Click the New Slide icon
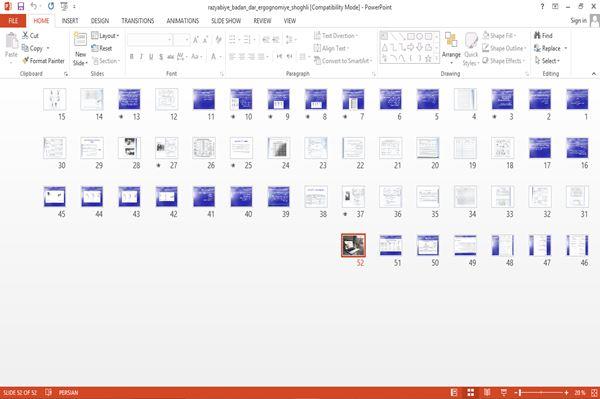Viewport: 600px width, 399px height. 80,39
